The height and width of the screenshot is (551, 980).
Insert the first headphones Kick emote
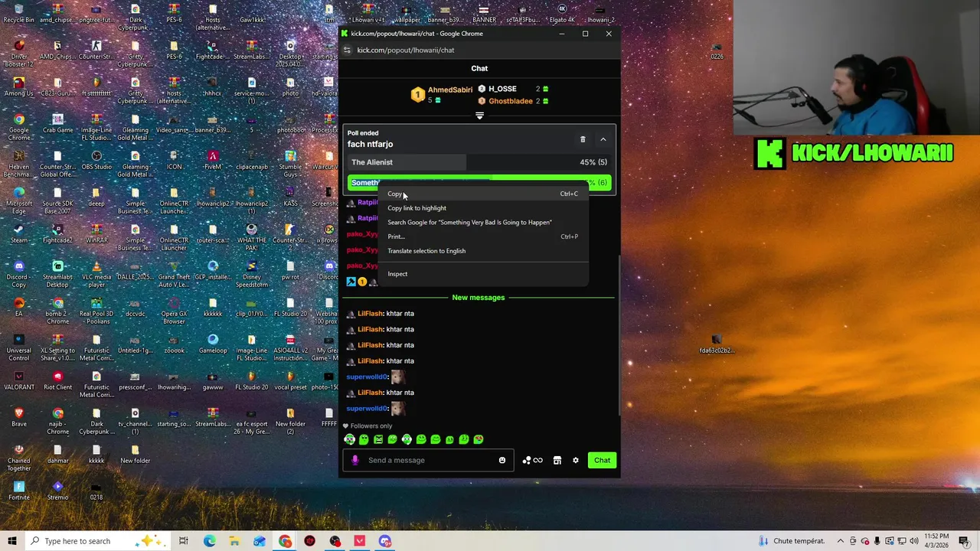pyautogui.click(x=350, y=439)
